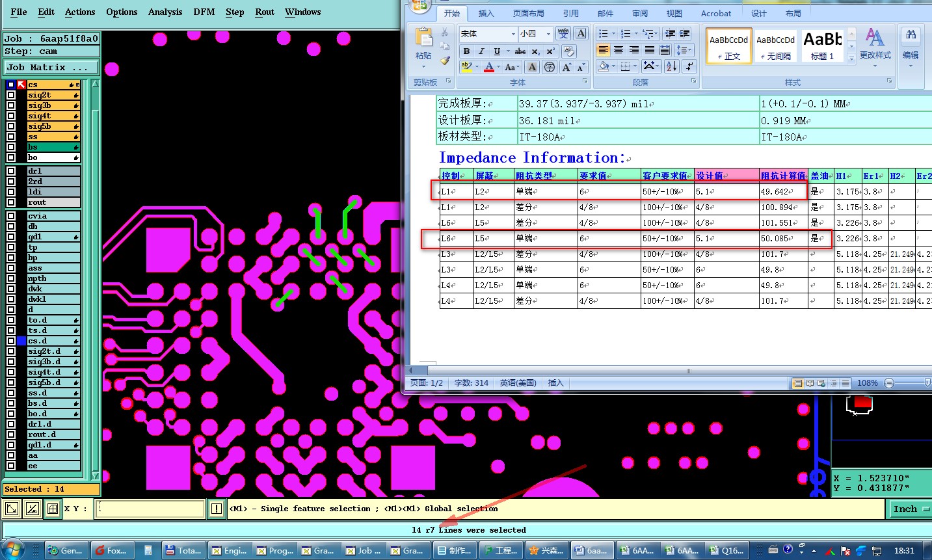Viewport: 932px width, 560px height.
Task: Click the Cut scissors icon in Word
Action: click(x=445, y=33)
